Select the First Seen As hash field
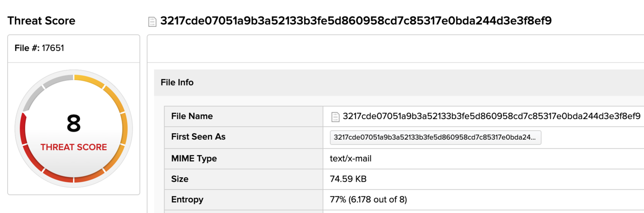The image size is (644, 213). click(x=436, y=138)
